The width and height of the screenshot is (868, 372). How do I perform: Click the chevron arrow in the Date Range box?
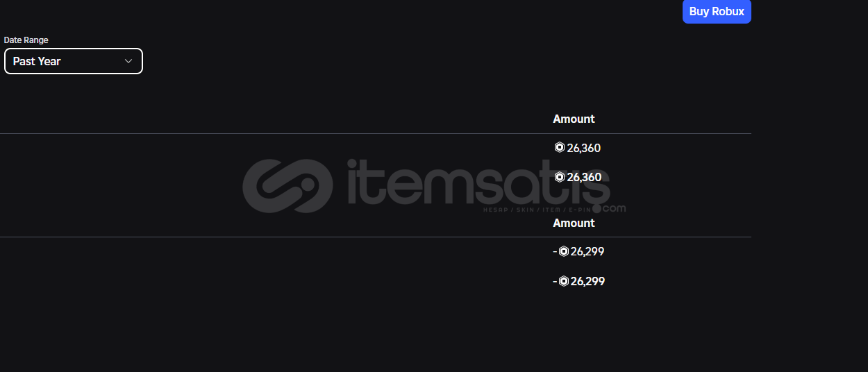[128, 61]
